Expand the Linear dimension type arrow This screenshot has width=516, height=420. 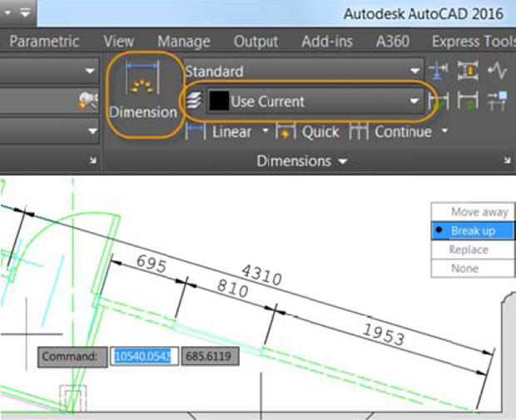(265, 131)
